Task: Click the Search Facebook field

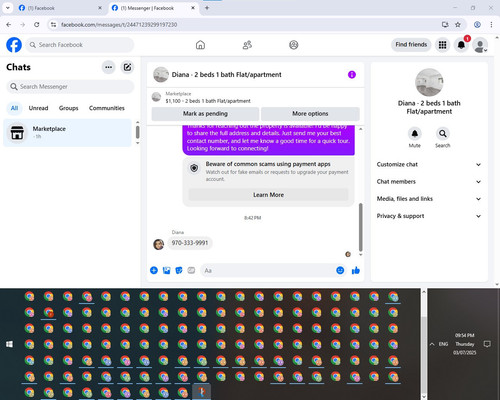Action: (x=80, y=45)
